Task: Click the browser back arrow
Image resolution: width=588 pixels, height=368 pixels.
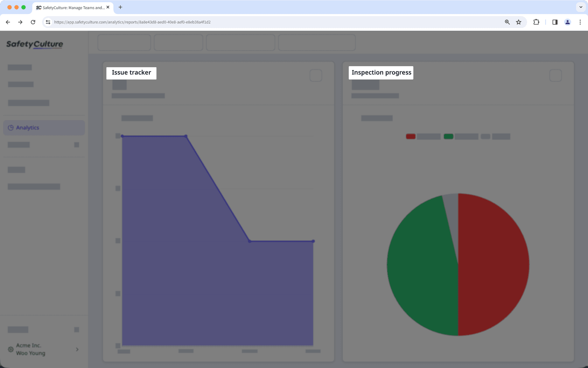Action: click(8, 22)
